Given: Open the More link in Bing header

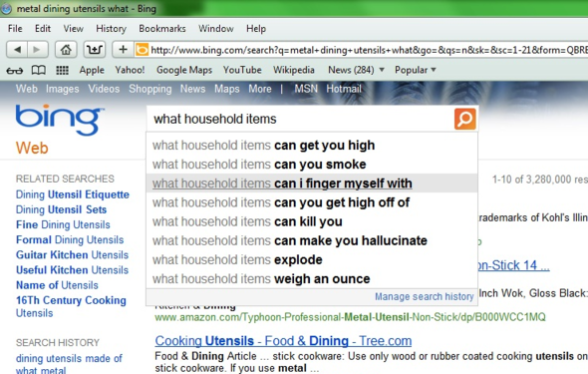Looking at the screenshot, I should [x=260, y=89].
